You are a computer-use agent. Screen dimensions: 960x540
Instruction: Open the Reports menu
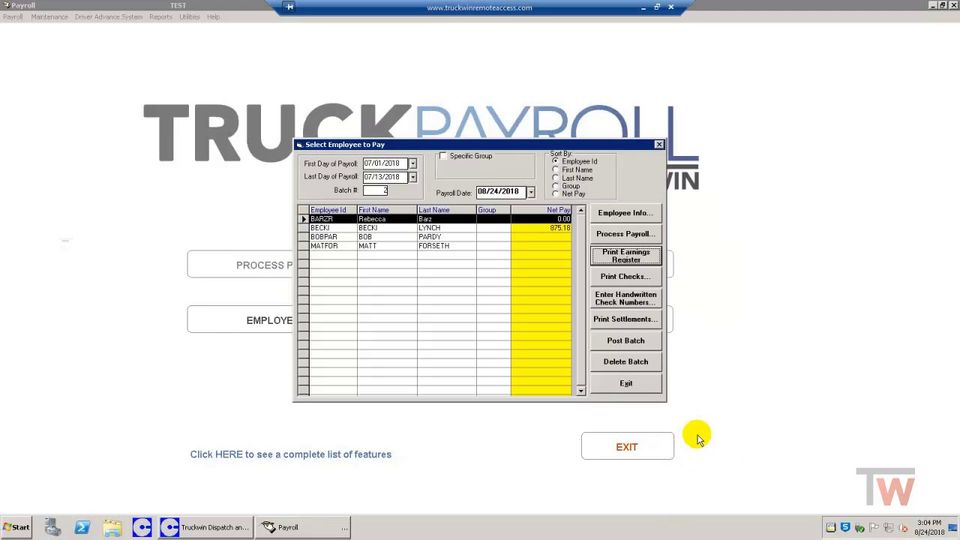161,17
